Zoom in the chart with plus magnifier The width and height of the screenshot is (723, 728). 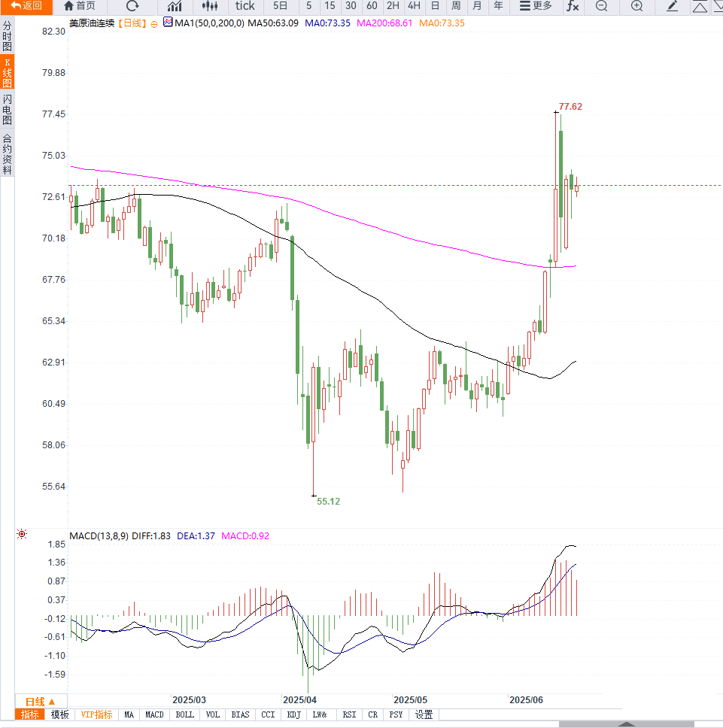point(636,6)
